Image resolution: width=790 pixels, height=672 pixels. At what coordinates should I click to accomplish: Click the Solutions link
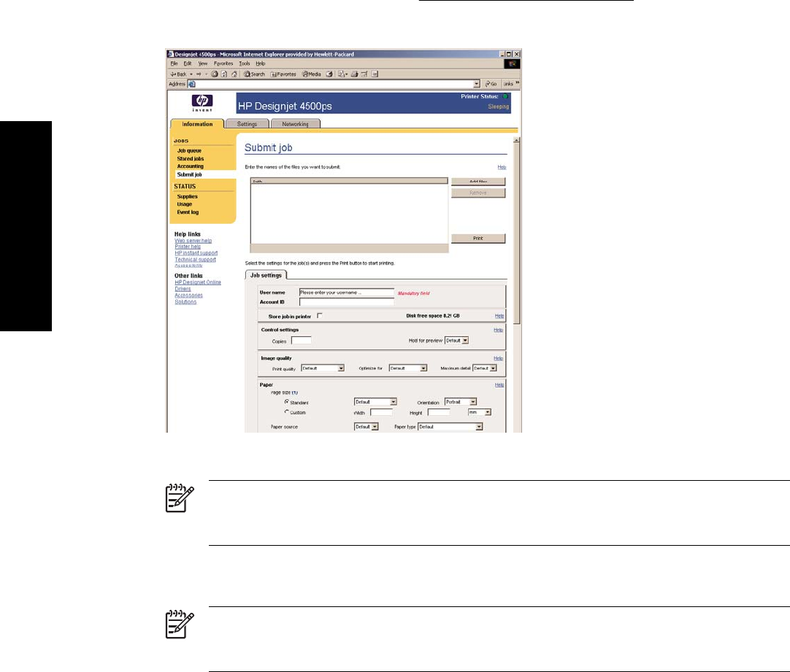pos(185,302)
